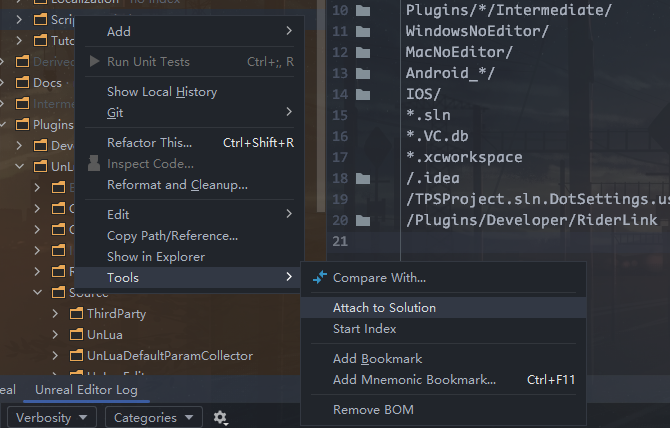Click the UnLuaDefaultParamCollector folder icon

coord(76,355)
